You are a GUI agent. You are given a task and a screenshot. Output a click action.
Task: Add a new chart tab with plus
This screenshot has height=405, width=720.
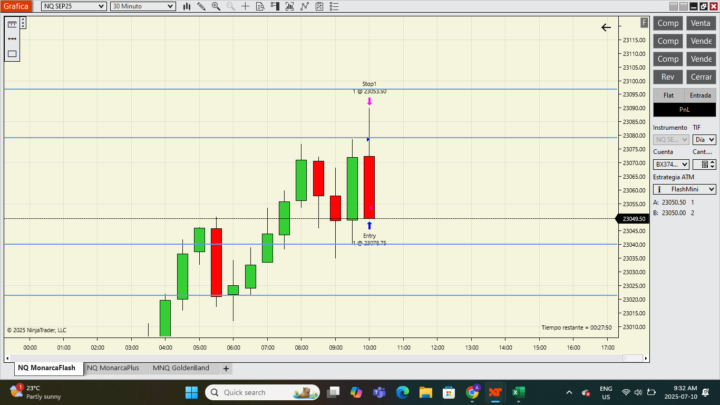point(226,368)
